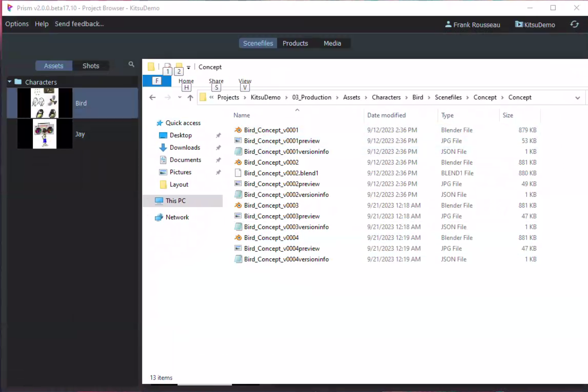This screenshot has width=588, height=392.
Task: Click the Frank Rousseau user icon
Action: (448, 25)
